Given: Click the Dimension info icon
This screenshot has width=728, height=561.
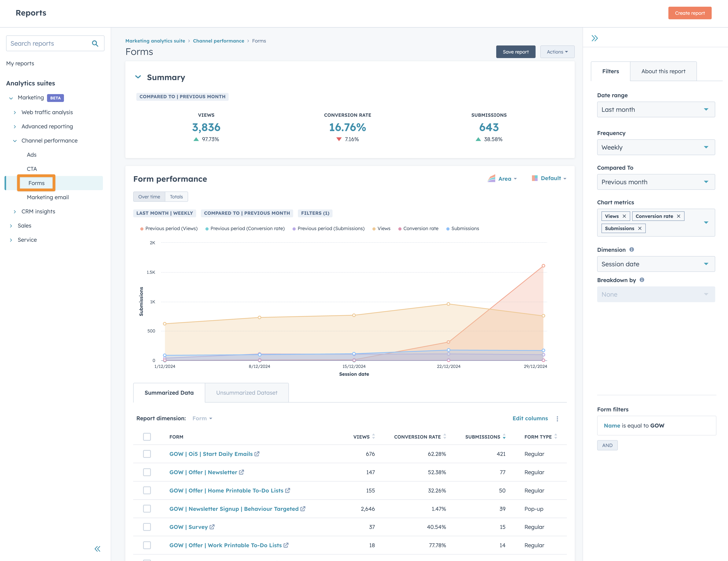Looking at the screenshot, I should pyautogui.click(x=632, y=249).
